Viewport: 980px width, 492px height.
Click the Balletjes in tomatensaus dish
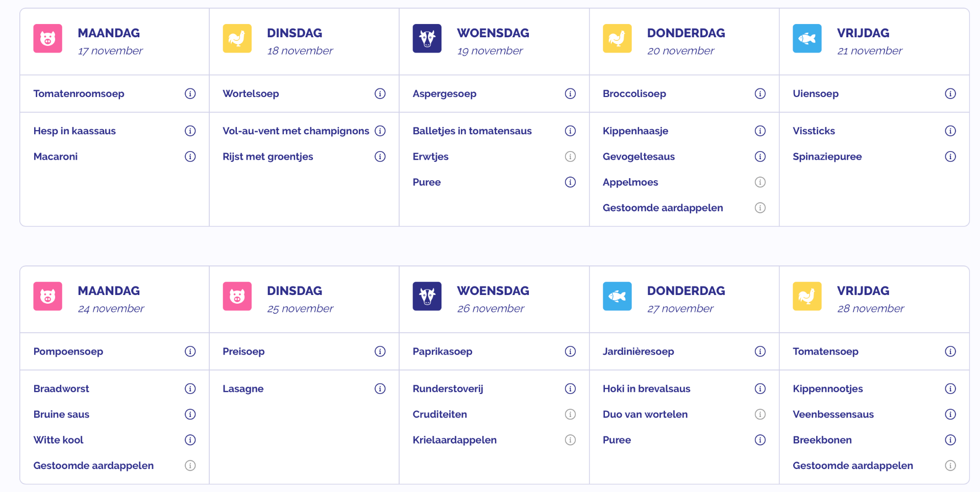tap(472, 131)
